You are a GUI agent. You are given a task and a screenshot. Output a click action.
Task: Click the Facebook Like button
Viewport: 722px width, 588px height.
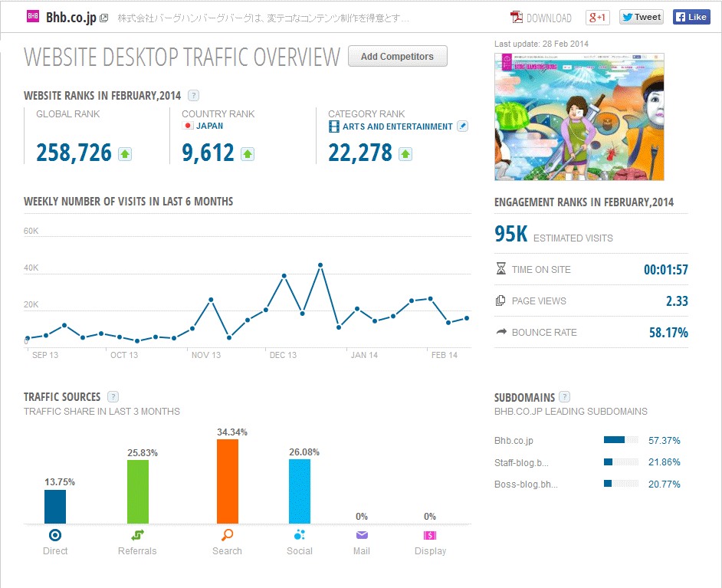click(x=691, y=18)
